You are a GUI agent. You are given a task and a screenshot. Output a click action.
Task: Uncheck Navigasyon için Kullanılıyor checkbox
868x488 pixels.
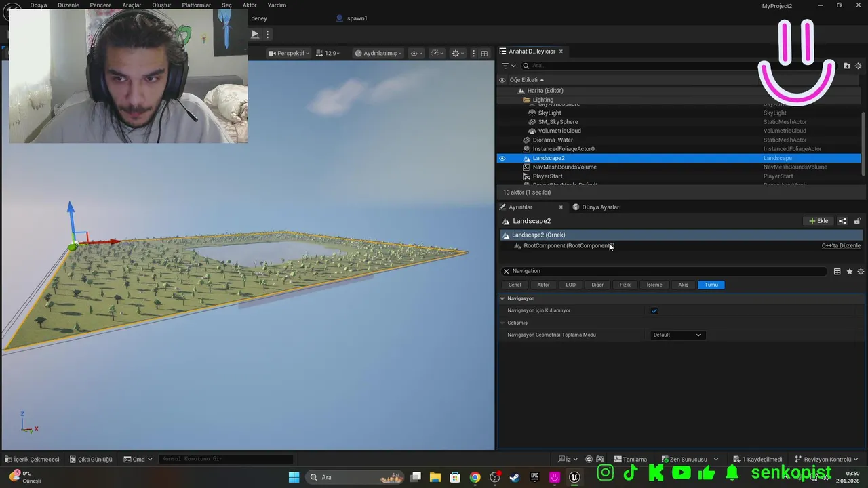pos(654,311)
